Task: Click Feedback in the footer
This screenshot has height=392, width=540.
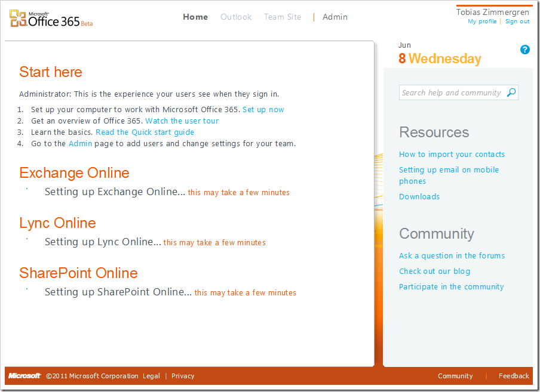Action: coord(514,376)
